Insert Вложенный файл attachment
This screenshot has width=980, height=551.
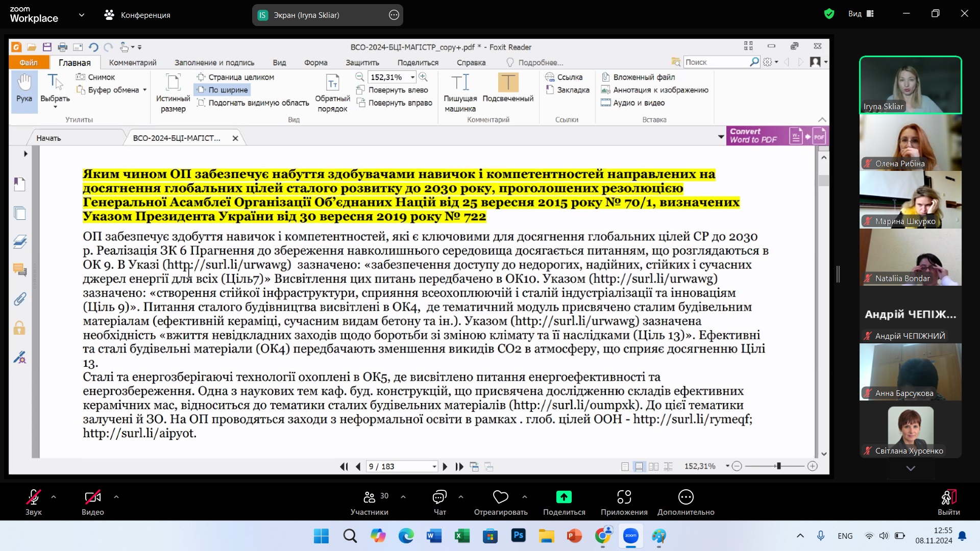[638, 77]
